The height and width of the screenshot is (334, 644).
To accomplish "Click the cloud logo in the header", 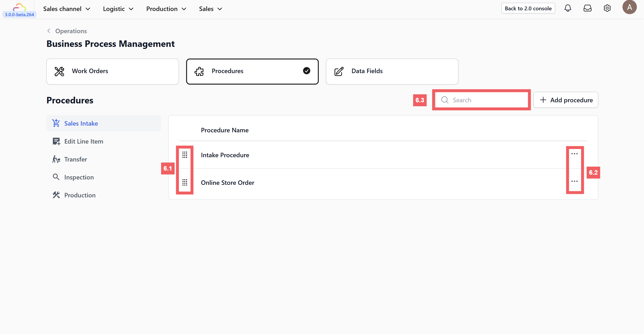I will pyautogui.click(x=19, y=7).
